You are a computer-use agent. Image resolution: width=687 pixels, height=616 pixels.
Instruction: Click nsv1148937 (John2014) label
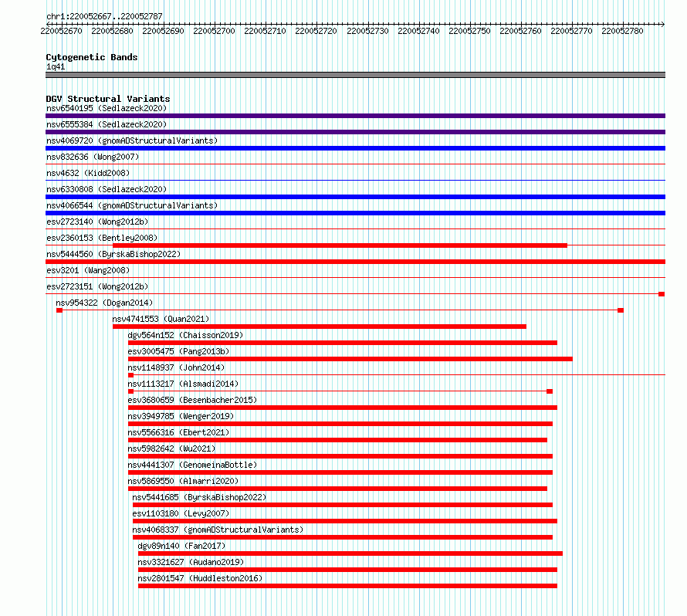[x=176, y=367]
